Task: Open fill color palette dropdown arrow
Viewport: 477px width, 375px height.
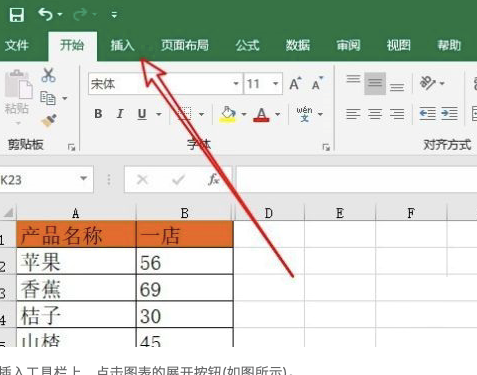Action: (244, 114)
